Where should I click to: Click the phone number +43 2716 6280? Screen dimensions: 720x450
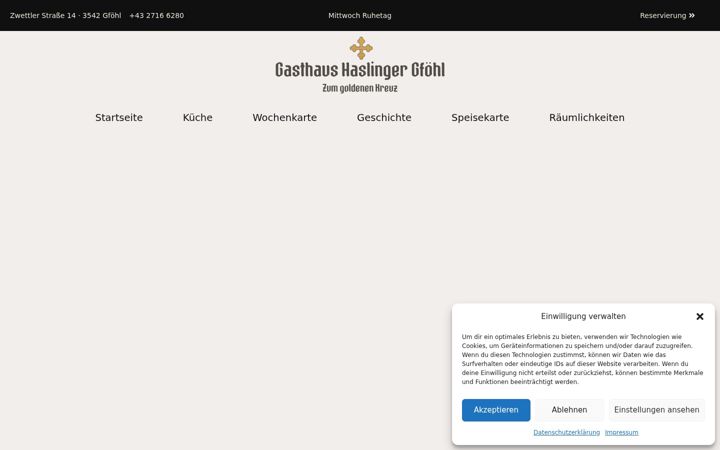157,16
